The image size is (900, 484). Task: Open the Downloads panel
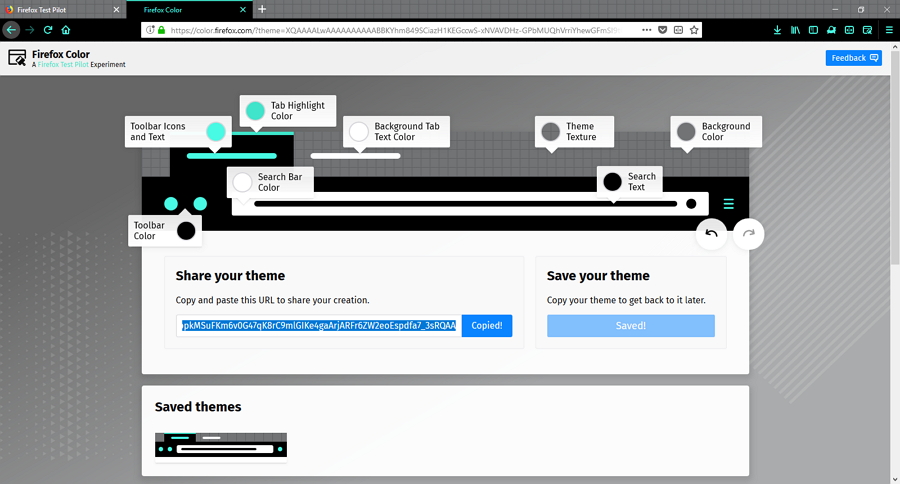click(777, 30)
